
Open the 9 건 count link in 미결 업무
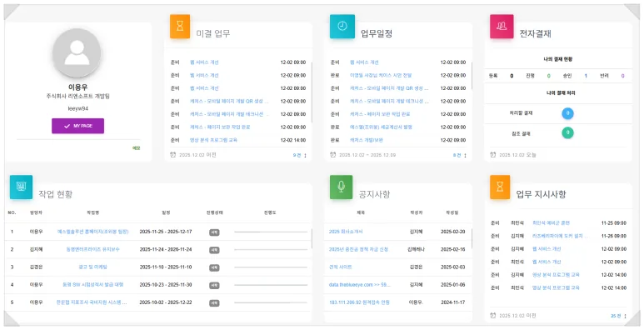[297, 155]
